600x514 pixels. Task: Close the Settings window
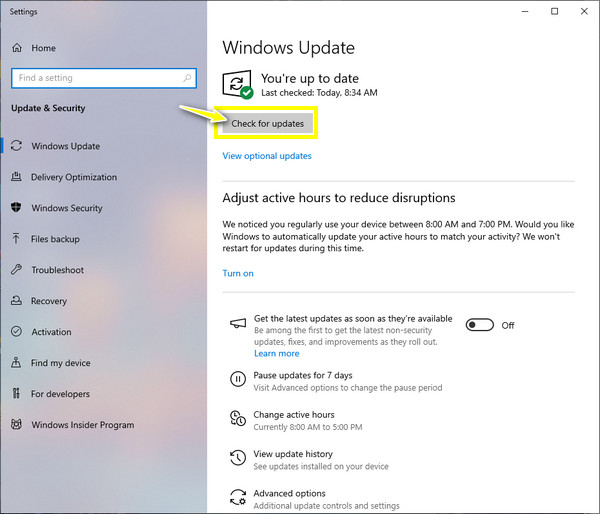point(584,11)
